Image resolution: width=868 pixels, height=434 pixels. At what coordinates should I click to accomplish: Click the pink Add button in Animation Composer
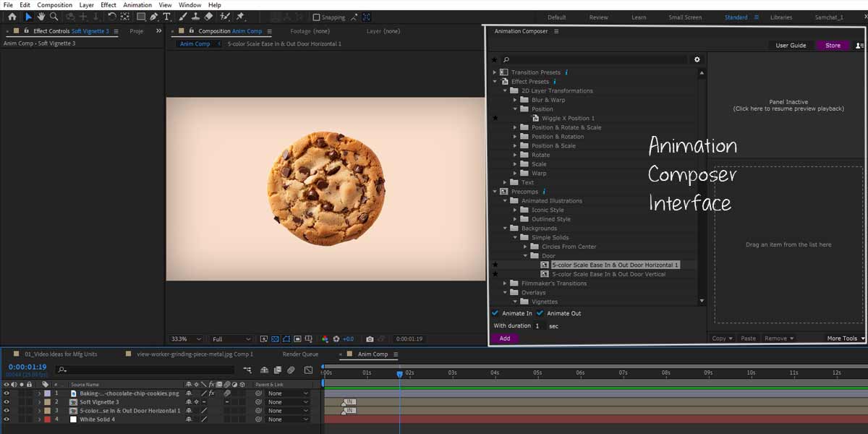(505, 338)
